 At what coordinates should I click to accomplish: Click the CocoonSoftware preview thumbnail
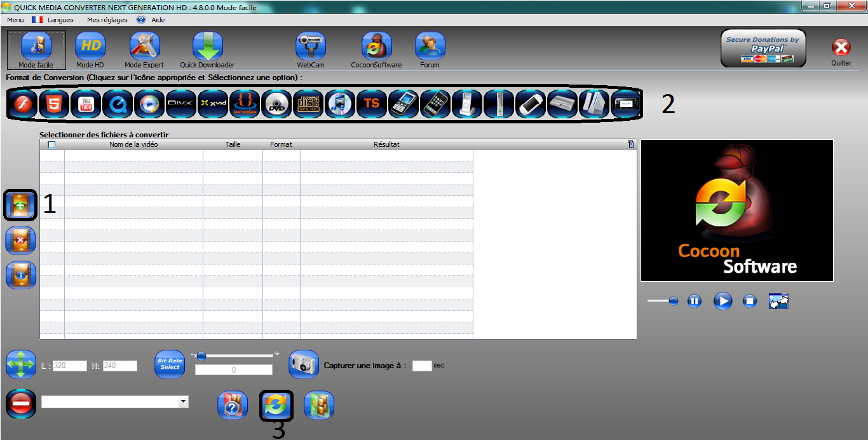pos(736,210)
